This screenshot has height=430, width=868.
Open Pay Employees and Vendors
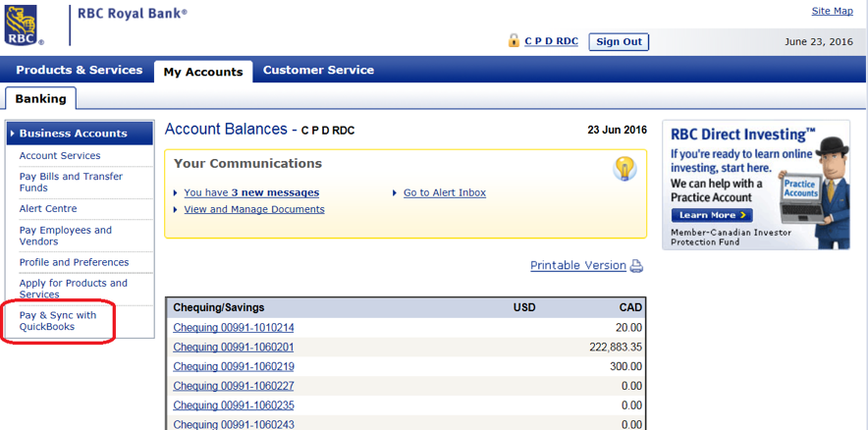click(66, 236)
